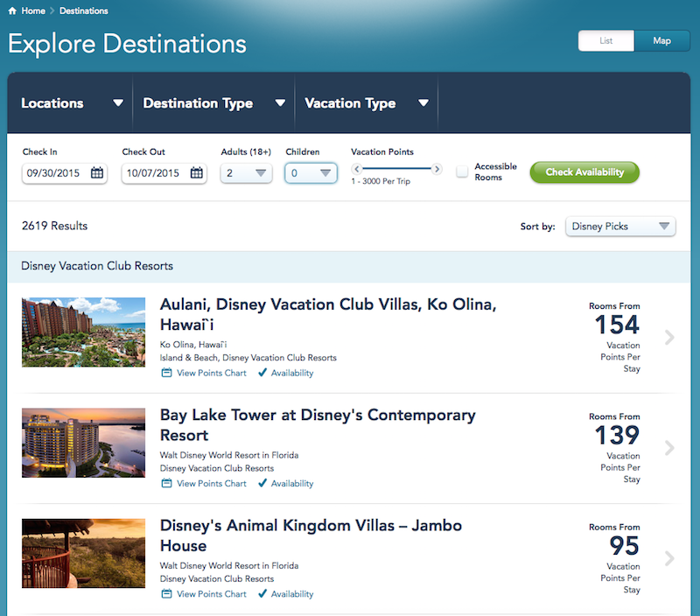This screenshot has width=700, height=616.
Task: Open the Sort by Disney Picks dropdown
Action: pyautogui.click(x=620, y=227)
